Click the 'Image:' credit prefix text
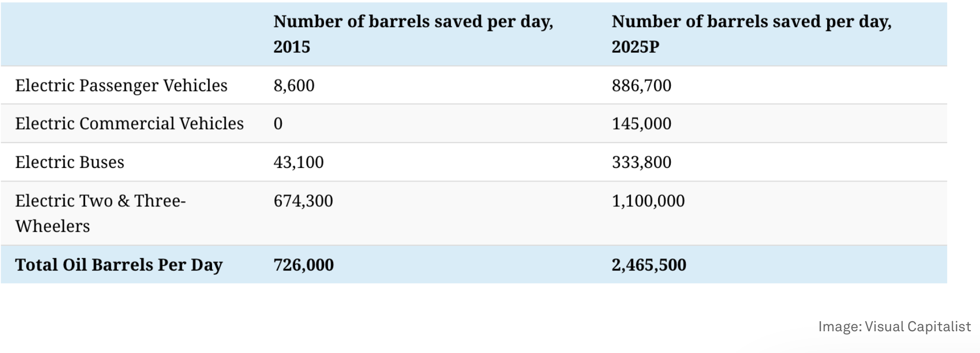 [x=839, y=327]
